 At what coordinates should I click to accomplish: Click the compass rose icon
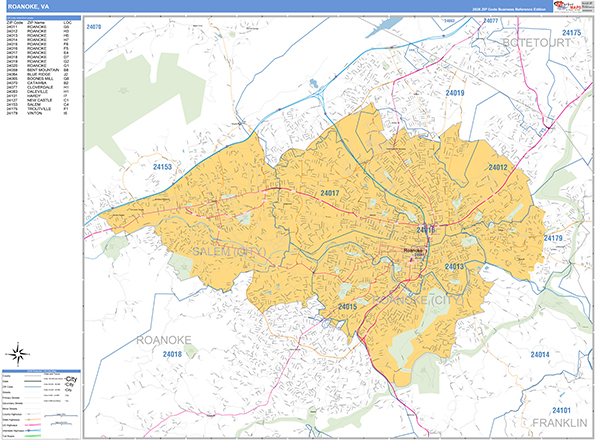coord(18,353)
